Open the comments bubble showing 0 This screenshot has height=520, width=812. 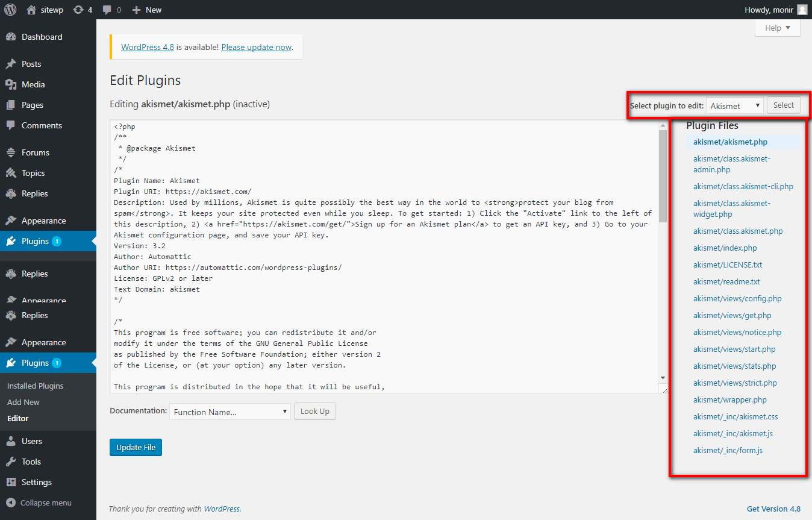(111, 10)
